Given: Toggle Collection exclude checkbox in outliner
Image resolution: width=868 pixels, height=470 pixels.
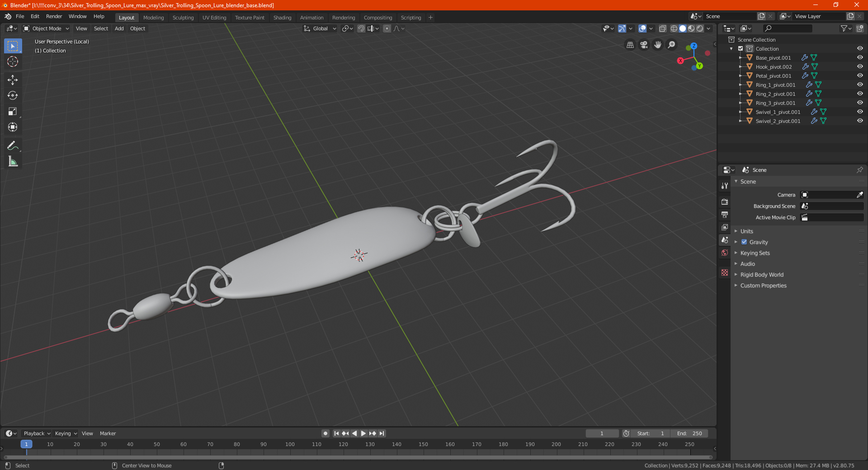Looking at the screenshot, I should click(741, 49).
